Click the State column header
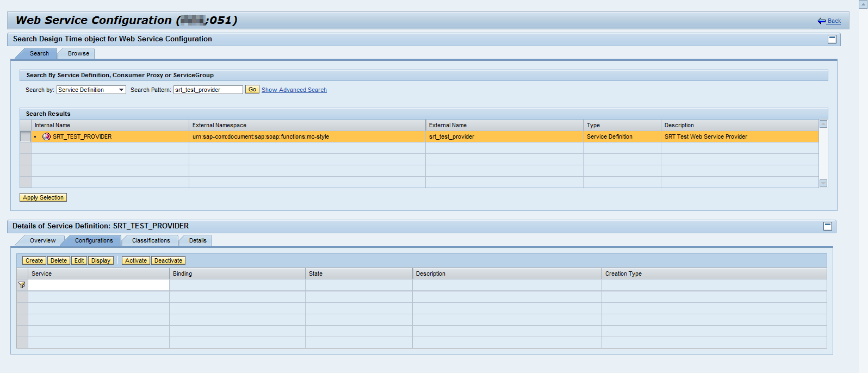This screenshot has width=868, height=373. (359, 273)
